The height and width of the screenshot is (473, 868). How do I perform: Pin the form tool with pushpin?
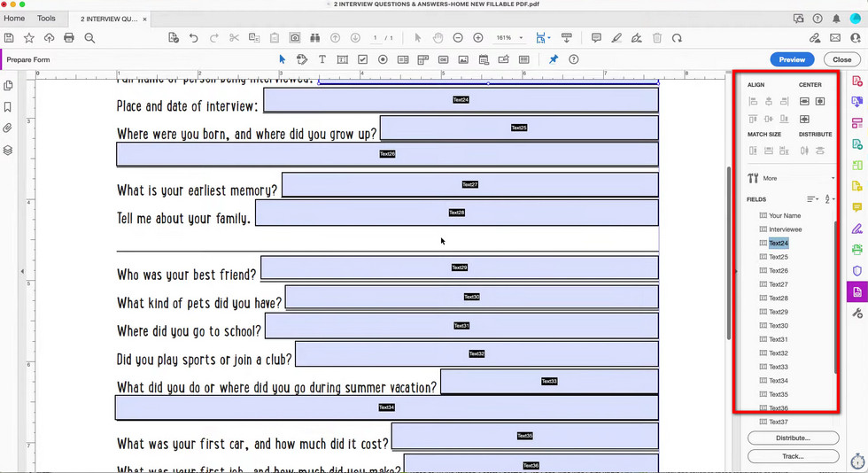[554, 59]
